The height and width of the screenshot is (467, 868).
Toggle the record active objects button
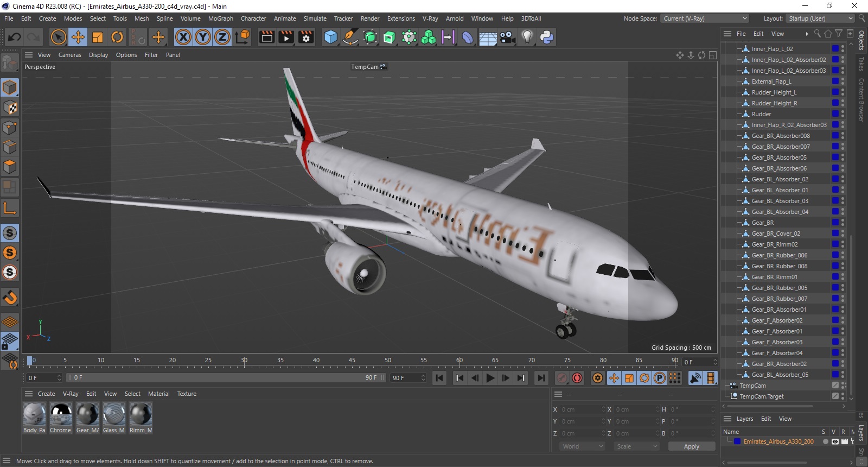(562, 378)
